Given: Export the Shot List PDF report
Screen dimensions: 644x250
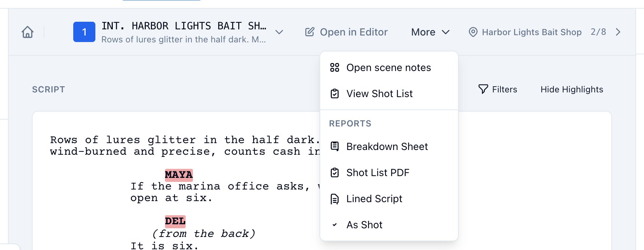Looking at the screenshot, I should tap(389, 173).
